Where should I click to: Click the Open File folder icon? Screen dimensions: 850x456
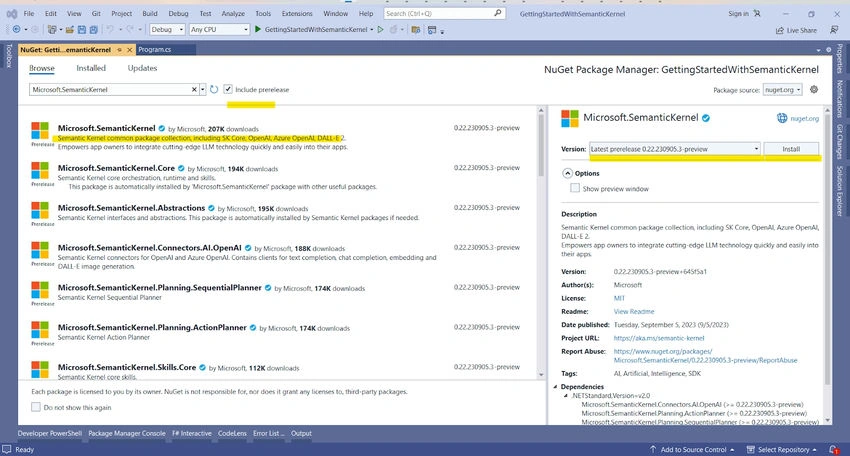click(70, 29)
